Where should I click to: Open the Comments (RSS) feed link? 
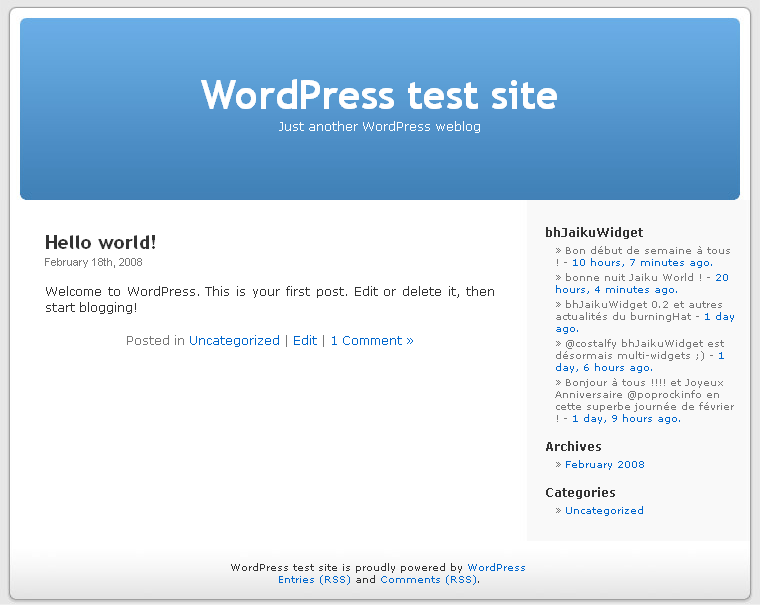[x=428, y=579]
